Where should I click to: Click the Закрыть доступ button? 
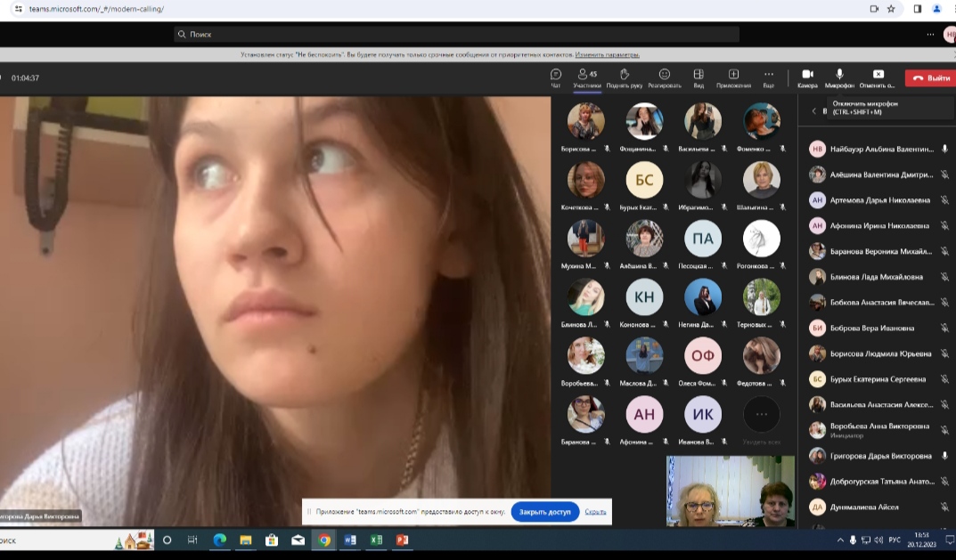pyautogui.click(x=544, y=512)
